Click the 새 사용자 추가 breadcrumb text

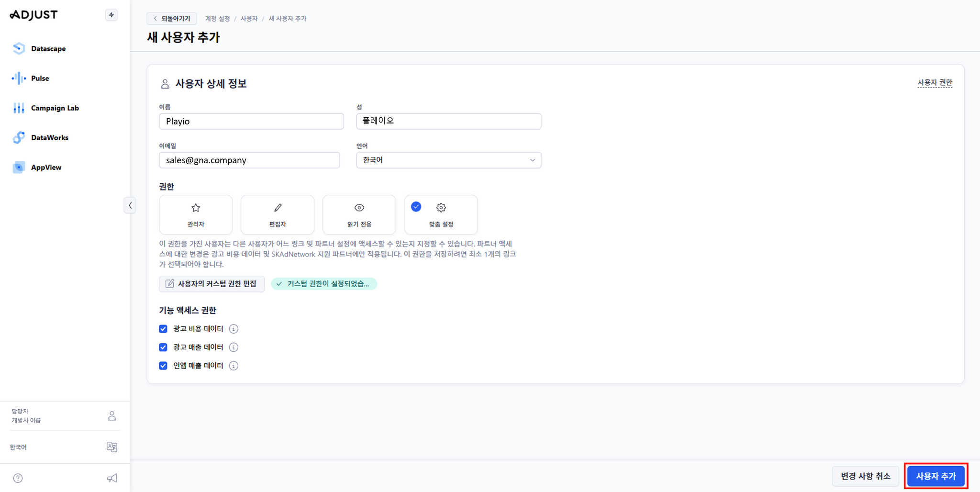[x=287, y=19]
